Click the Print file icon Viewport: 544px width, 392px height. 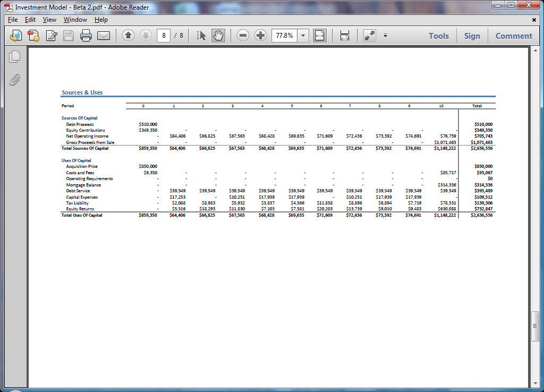pos(86,36)
